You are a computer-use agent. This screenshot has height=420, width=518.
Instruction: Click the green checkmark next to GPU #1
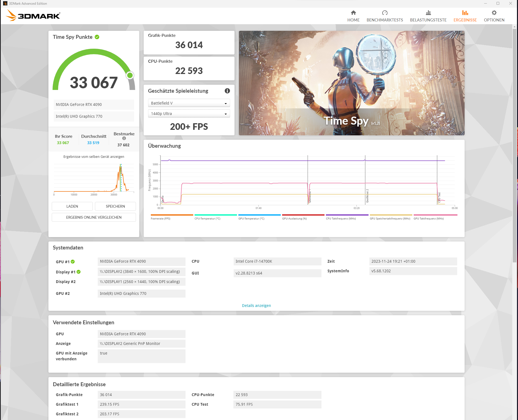(x=73, y=262)
